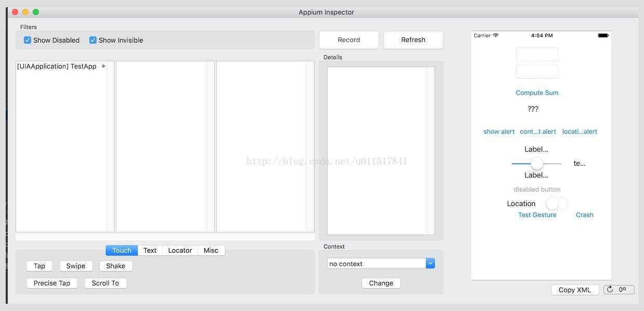Click the Refresh button

pos(413,40)
